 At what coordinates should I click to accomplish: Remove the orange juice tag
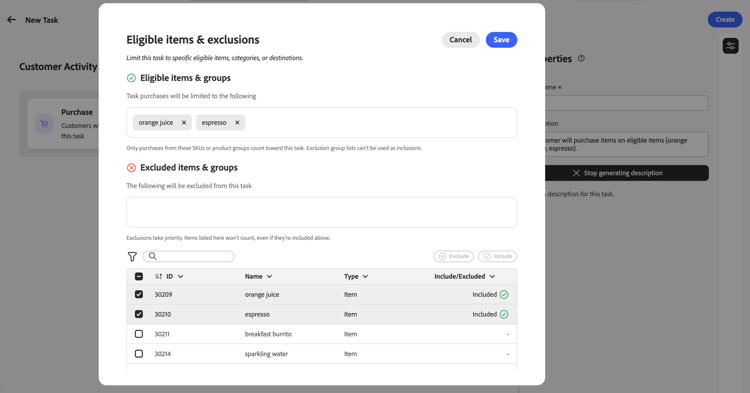coord(184,122)
